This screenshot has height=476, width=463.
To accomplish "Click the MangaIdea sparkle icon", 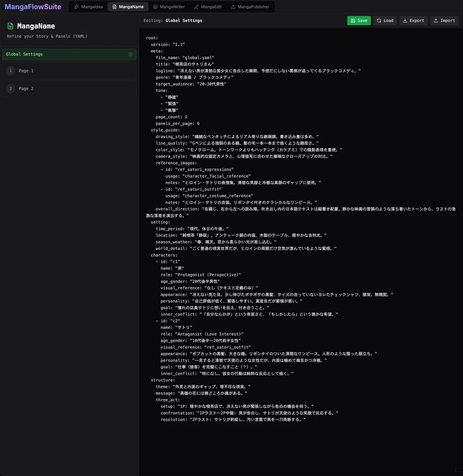I will pyautogui.click(x=76, y=7).
